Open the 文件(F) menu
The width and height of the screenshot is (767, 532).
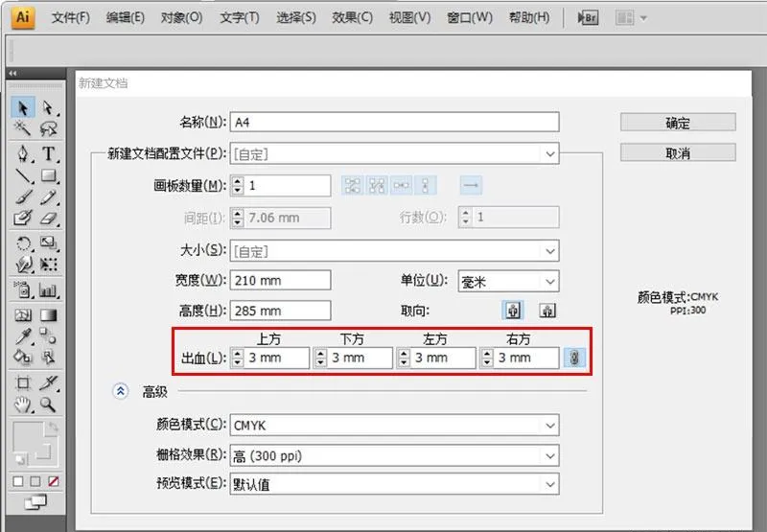70,17
